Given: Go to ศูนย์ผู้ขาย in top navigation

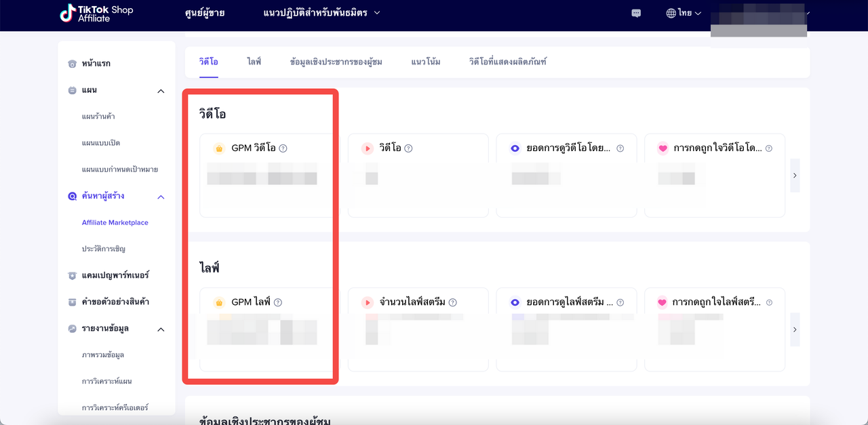Looking at the screenshot, I should [x=204, y=13].
